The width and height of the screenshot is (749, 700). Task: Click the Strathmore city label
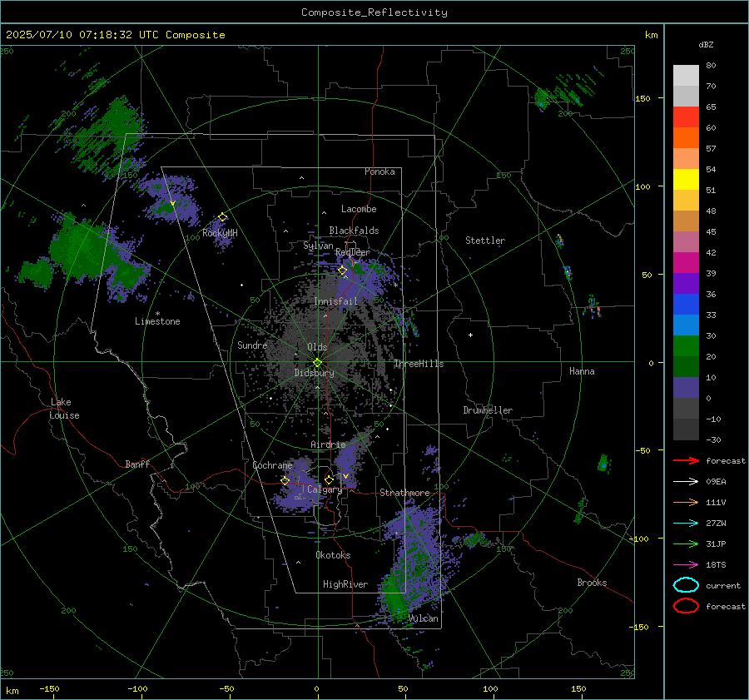point(404,493)
